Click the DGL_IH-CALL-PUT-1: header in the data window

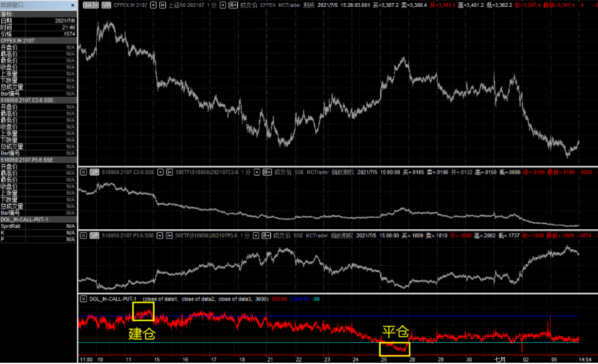tap(38, 219)
